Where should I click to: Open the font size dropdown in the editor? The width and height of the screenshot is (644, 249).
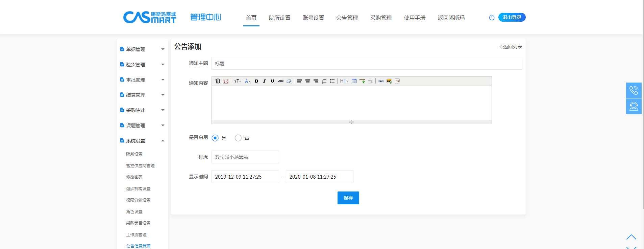[237, 81]
